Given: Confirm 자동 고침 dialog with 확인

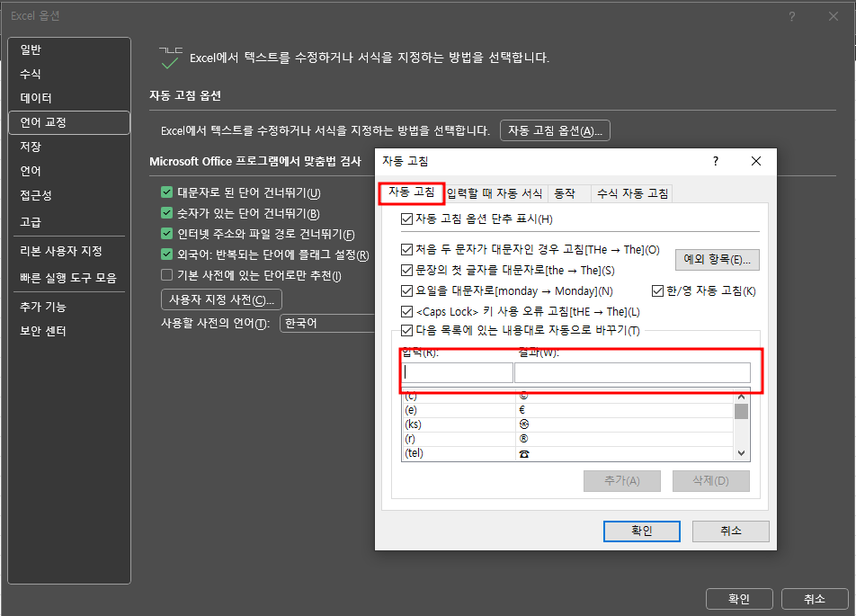Looking at the screenshot, I should [x=641, y=531].
